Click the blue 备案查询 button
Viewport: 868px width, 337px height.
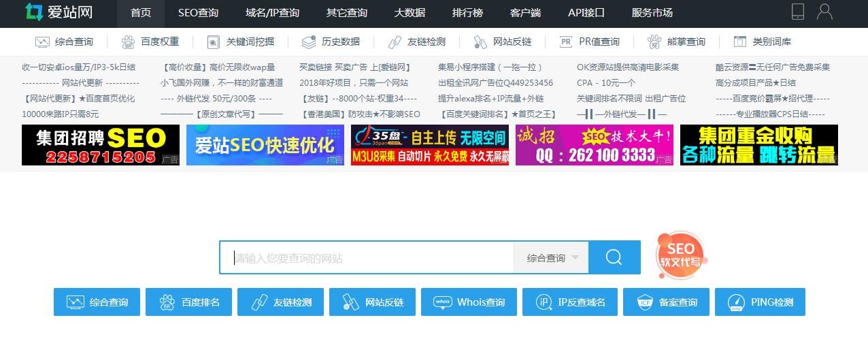tap(666, 302)
